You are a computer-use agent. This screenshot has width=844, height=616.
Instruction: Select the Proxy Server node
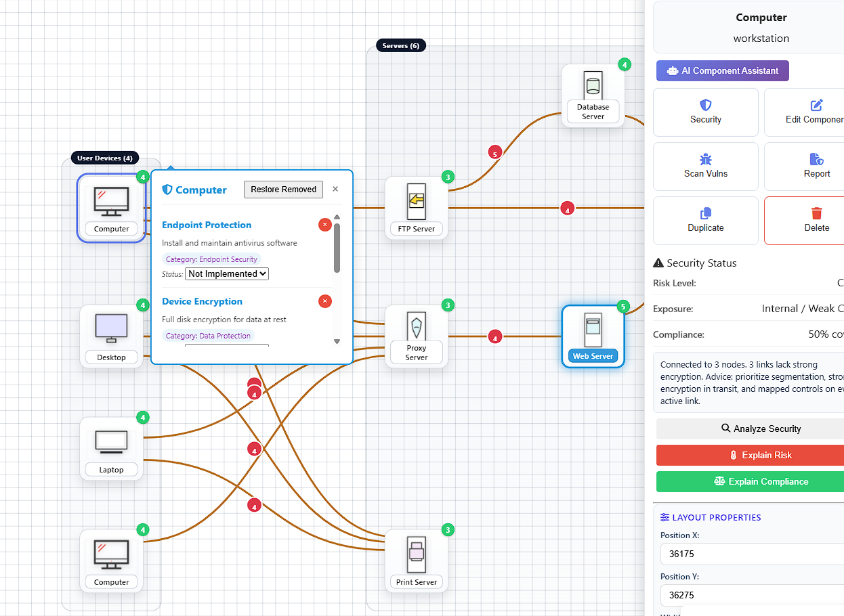coord(416,327)
